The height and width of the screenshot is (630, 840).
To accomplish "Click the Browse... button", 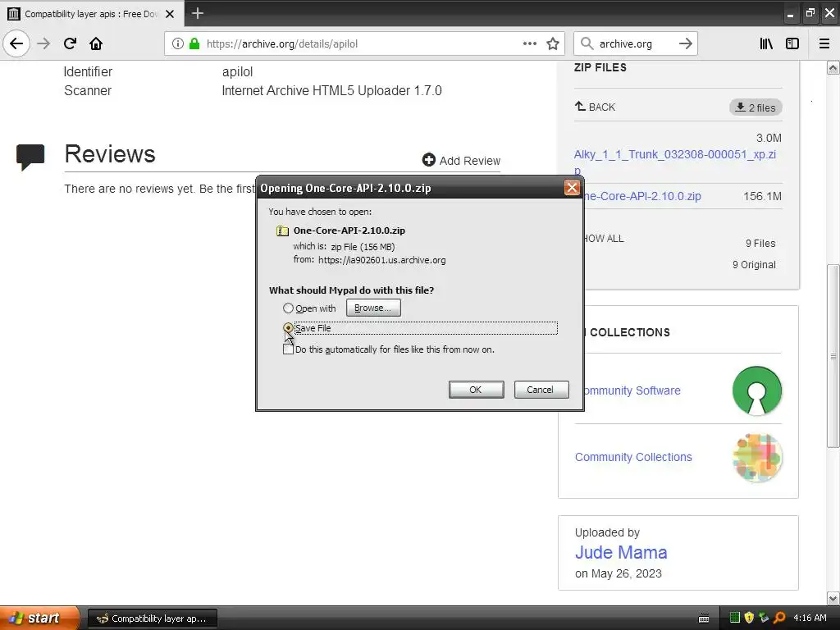I will 373,308.
